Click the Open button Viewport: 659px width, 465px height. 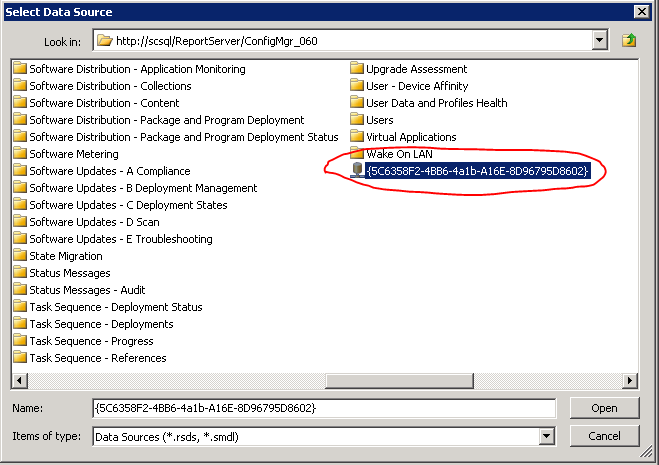pos(604,408)
